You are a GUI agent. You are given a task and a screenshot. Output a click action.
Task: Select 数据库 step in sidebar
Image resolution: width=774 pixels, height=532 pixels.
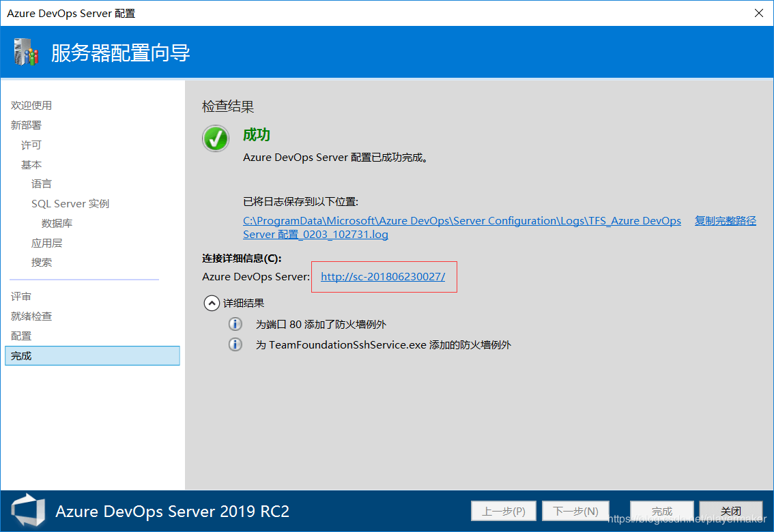click(57, 223)
